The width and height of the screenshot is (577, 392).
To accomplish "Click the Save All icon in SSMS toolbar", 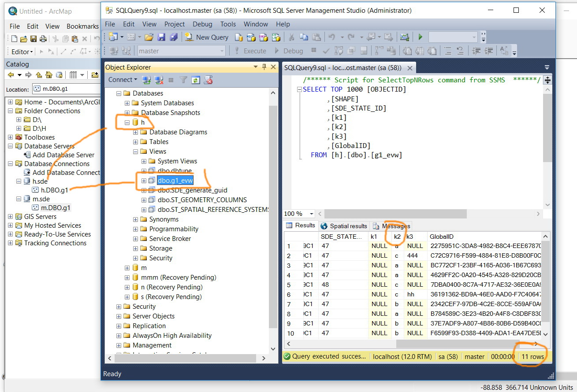I will click(x=174, y=37).
